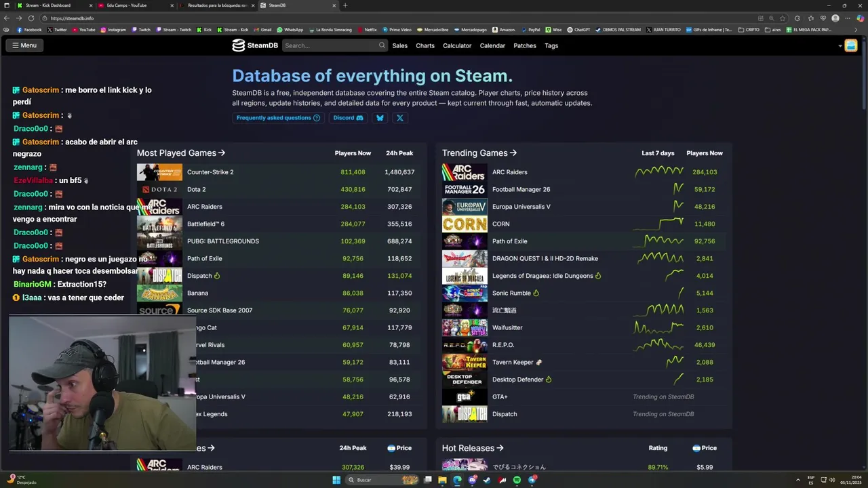Open Twitch bookmark

pos(141,30)
